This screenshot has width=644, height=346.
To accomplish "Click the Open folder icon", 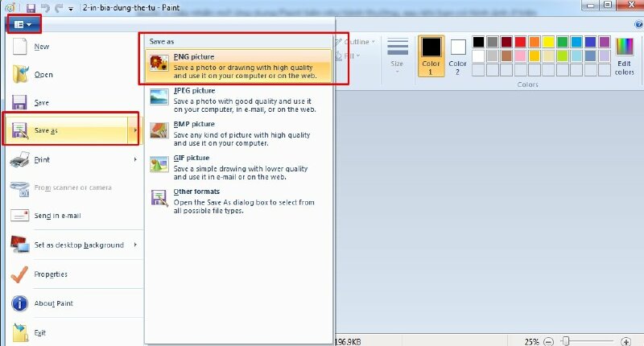I will 20,75.
